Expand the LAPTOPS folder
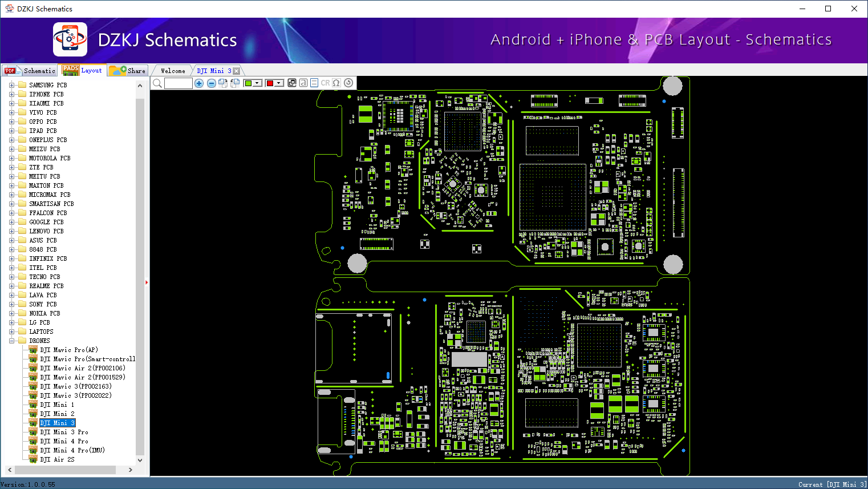Image resolution: width=868 pixels, height=489 pixels. click(x=11, y=332)
